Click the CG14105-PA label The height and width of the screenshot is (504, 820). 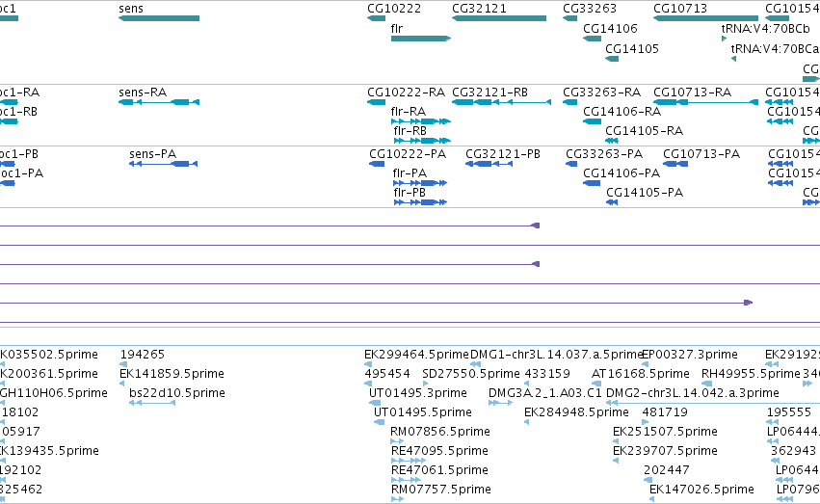[x=645, y=193]
